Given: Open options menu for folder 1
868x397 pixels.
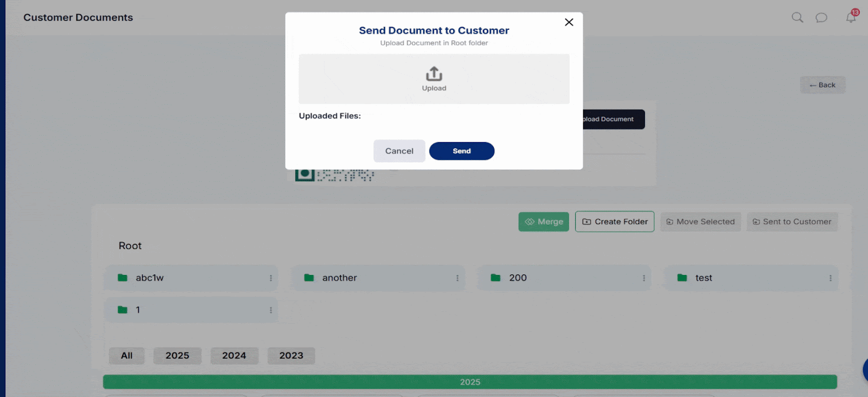Looking at the screenshot, I should point(271,310).
